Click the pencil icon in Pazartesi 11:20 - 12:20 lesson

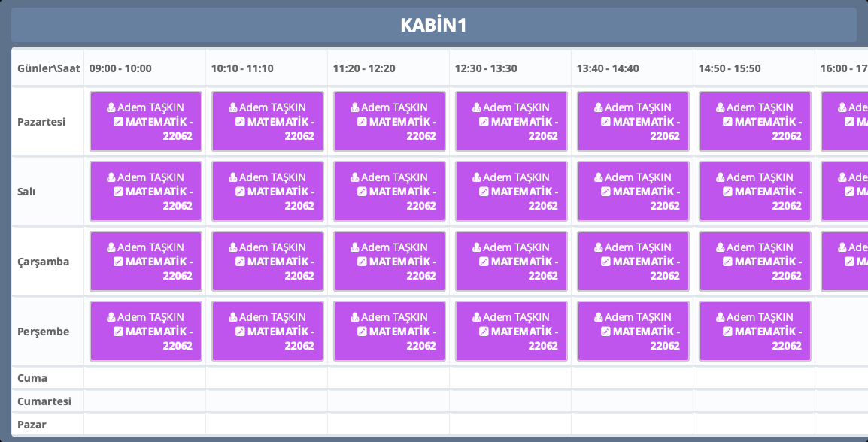coord(362,122)
